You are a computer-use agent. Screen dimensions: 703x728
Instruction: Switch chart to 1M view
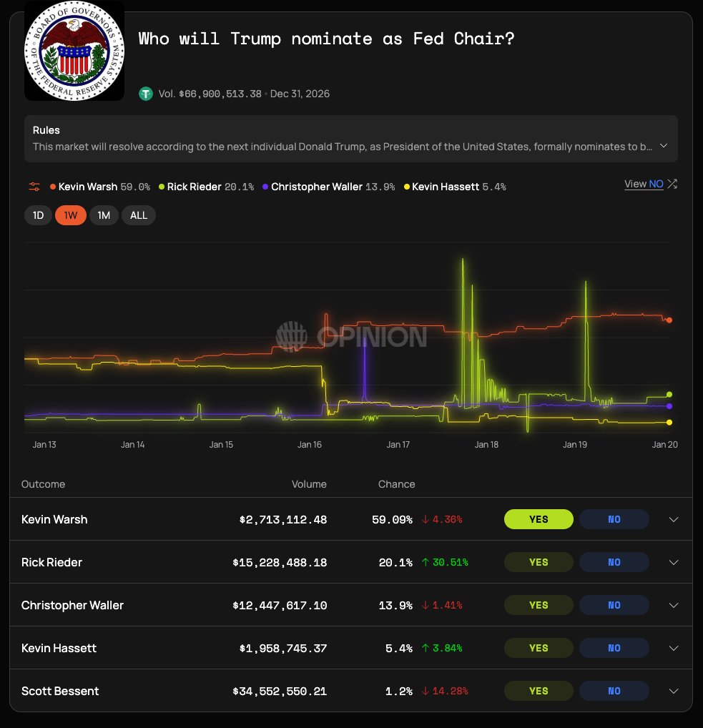(x=104, y=215)
